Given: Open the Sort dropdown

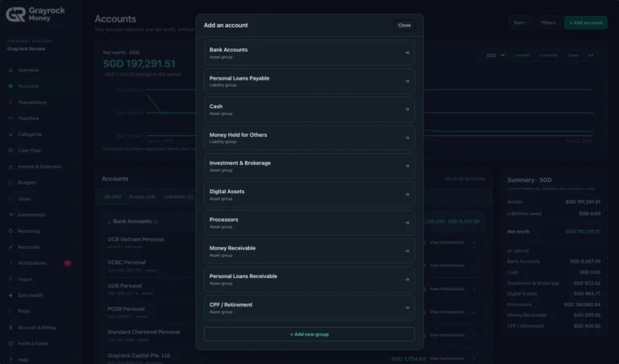Looking at the screenshot, I should click(x=521, y=23).
